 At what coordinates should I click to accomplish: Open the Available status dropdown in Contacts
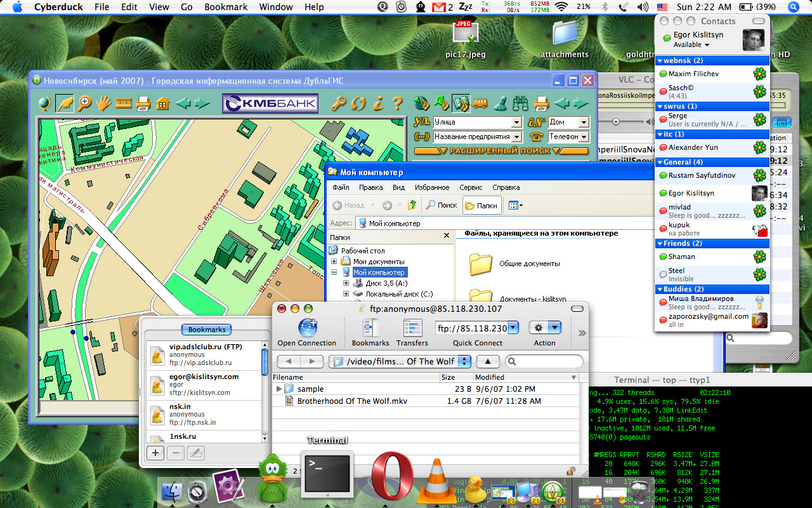[x=691, y=45]
